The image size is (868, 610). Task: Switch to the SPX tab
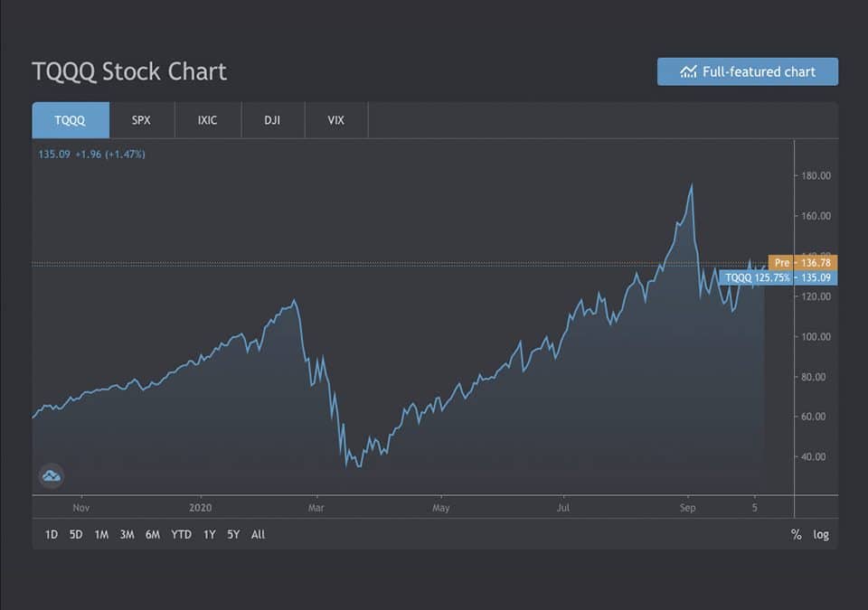click(141, 120)
